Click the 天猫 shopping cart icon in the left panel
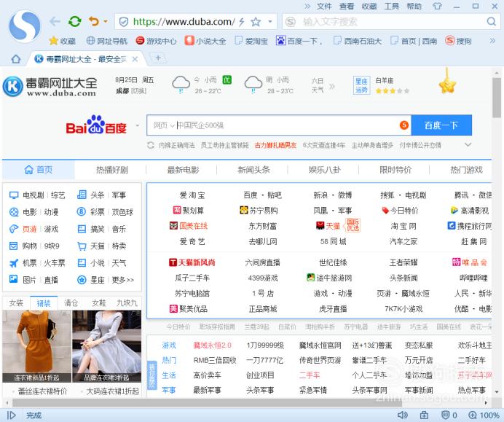 pyautogui.click(x=82, y=246)
